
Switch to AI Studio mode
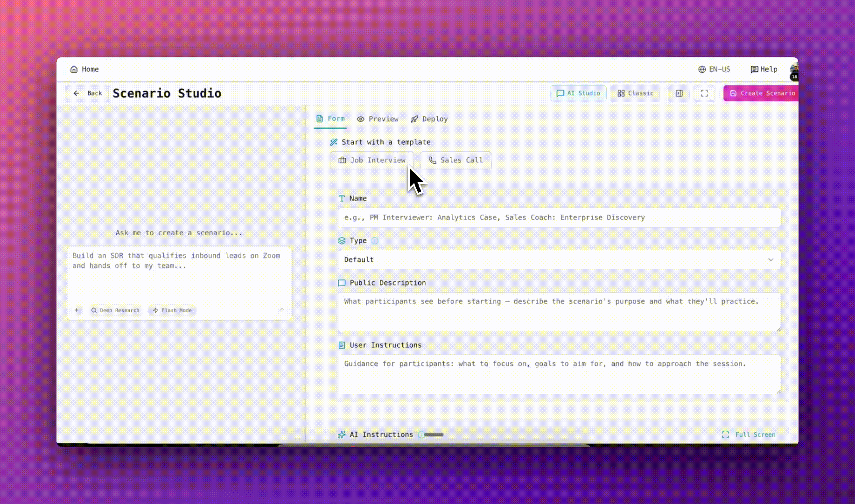click(x=578, y=93)
